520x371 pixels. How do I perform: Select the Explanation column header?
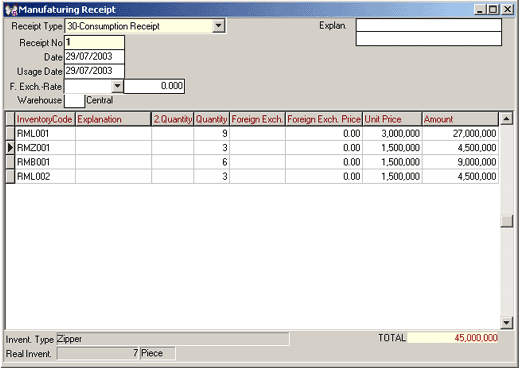pyautogui.click(x=113, y=119)
